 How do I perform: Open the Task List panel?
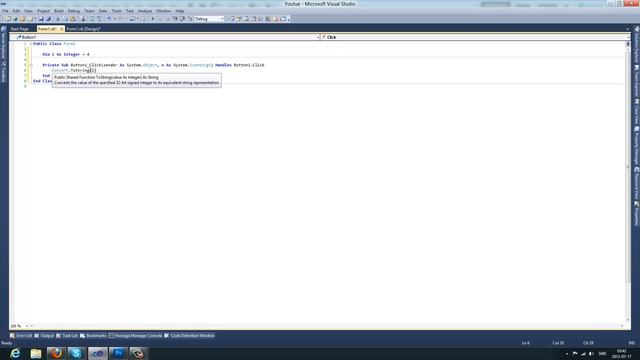pos(67,336)
